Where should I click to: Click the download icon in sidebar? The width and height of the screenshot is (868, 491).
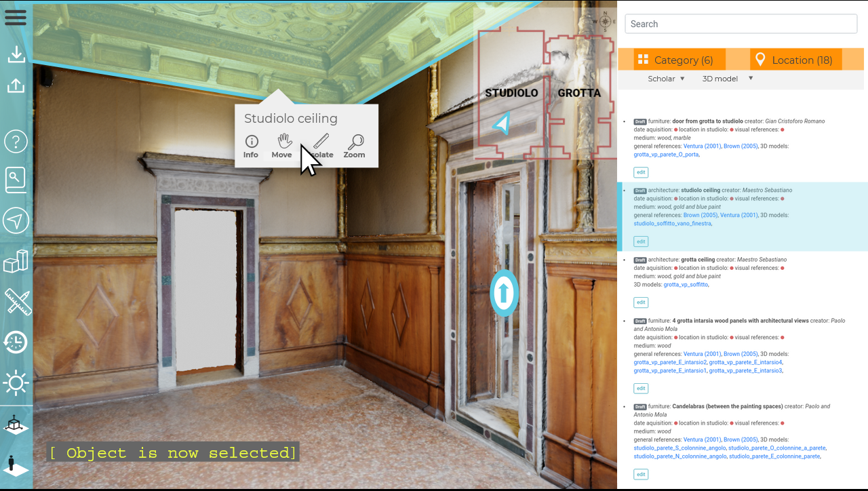(x=16, y=54)
